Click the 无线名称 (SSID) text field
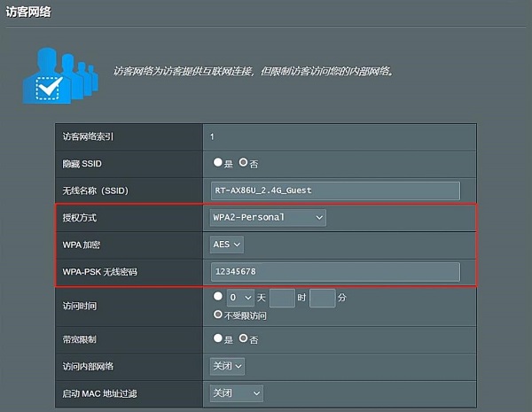 [335, 190]
